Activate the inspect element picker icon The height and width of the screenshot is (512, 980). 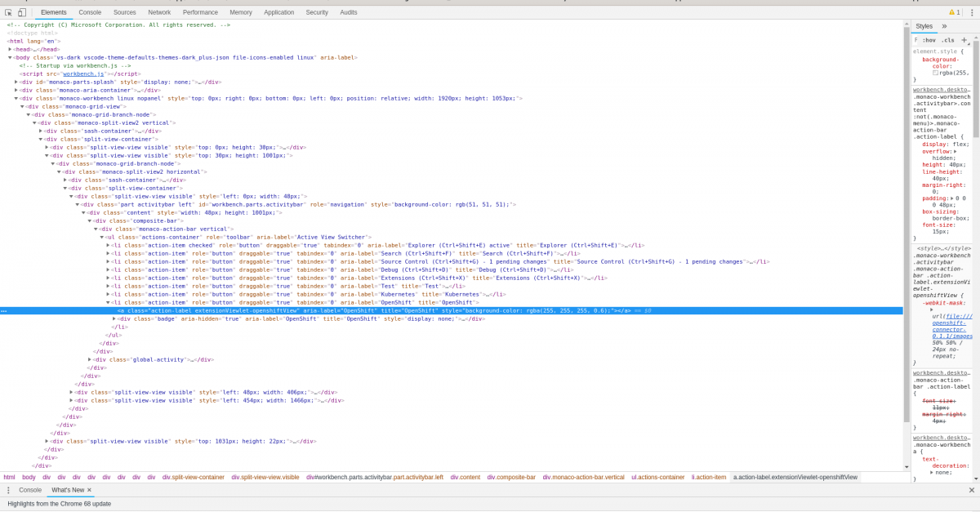tap(9, 12)
